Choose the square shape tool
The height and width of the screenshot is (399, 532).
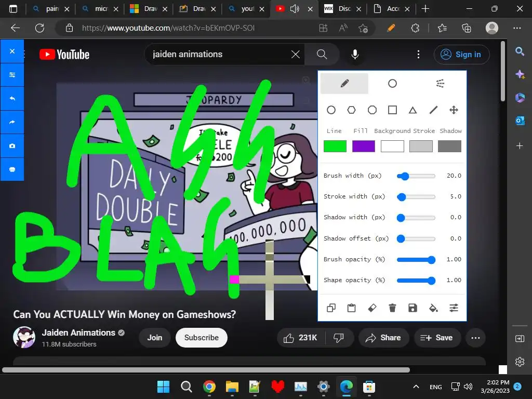click(x=393, y=110)
